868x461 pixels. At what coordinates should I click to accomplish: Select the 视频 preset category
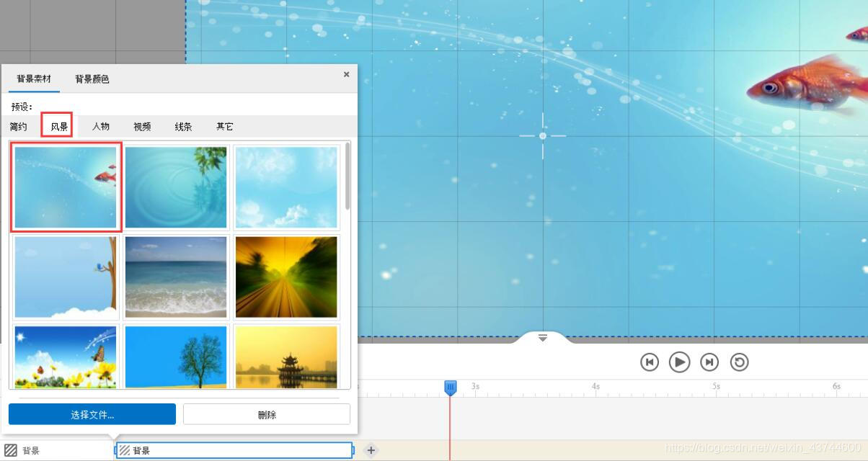coord(142,127)
